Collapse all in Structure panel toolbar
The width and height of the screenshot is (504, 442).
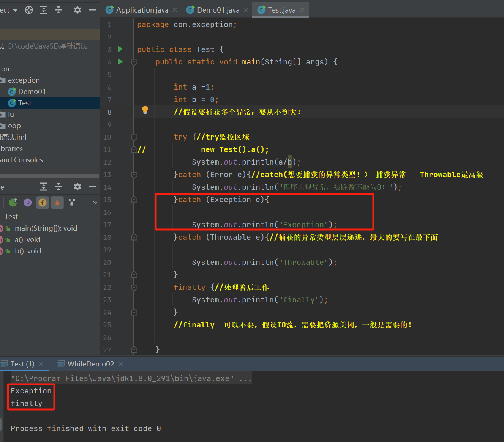58,187
